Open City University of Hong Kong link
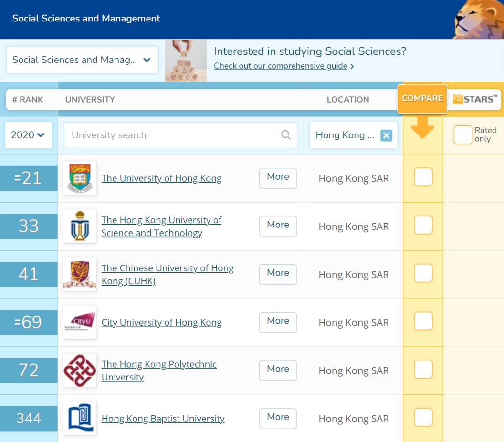Image resolution: width=504 pixels, height=442 pixels. click(161, 322)
